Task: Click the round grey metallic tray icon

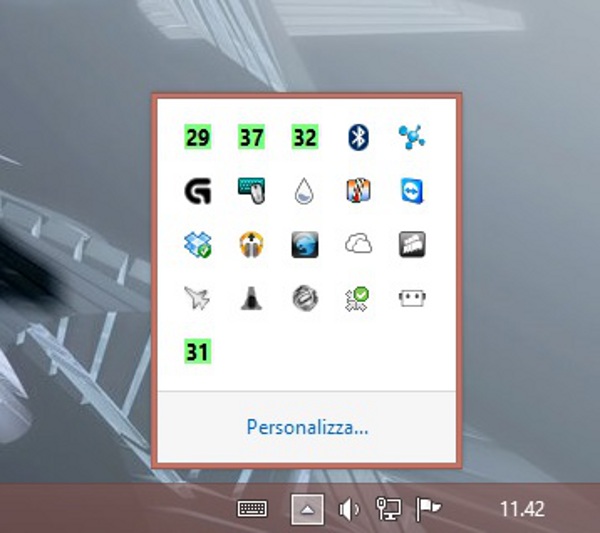Action: pyautogui.click(x=305, y=298)
